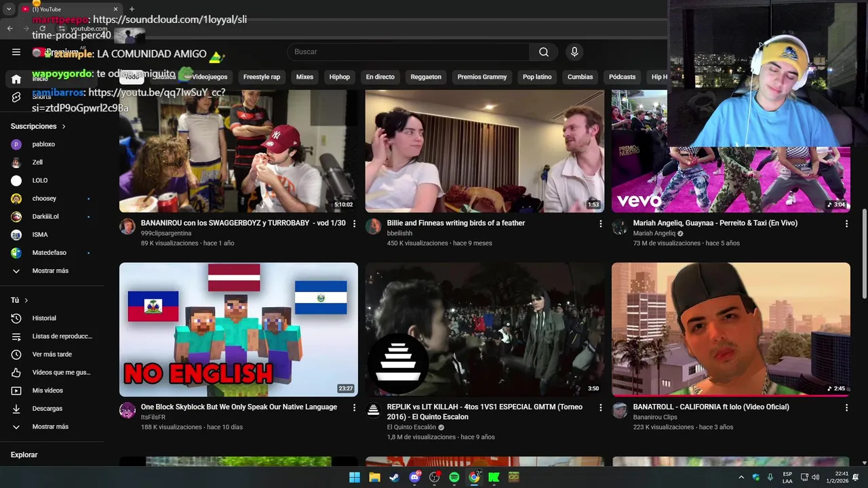The image size is (868, 488).
Task: Click the search magnifier button
Action: [544, 52]
